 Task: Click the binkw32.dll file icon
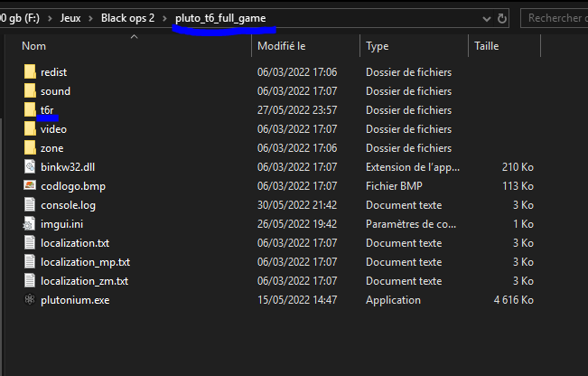click(x=30, y=166)
